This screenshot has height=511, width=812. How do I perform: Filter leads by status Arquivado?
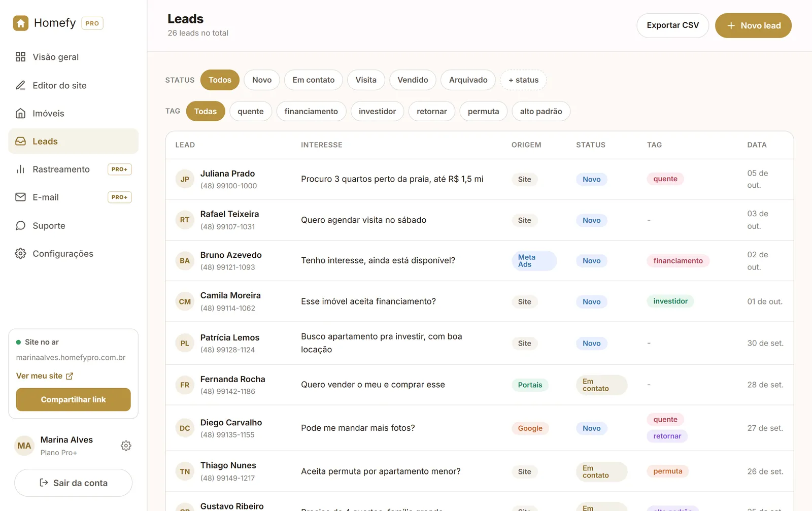468,80
